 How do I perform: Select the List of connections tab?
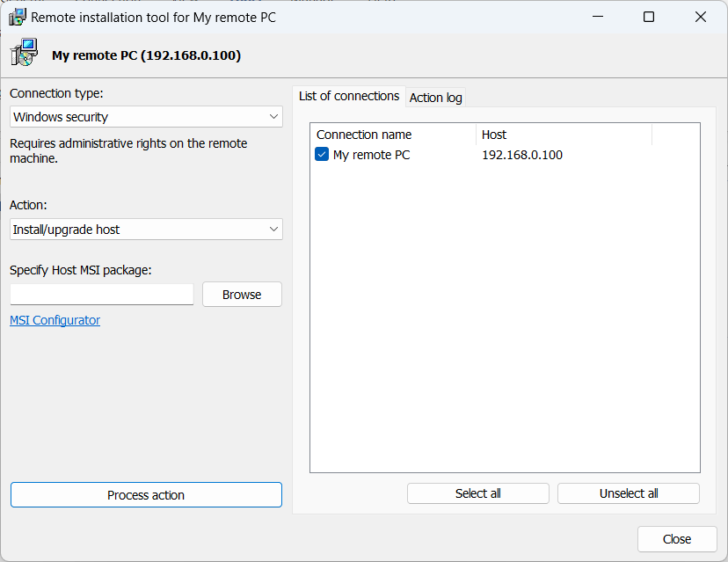pyautogui.click(x=348, y=96)
